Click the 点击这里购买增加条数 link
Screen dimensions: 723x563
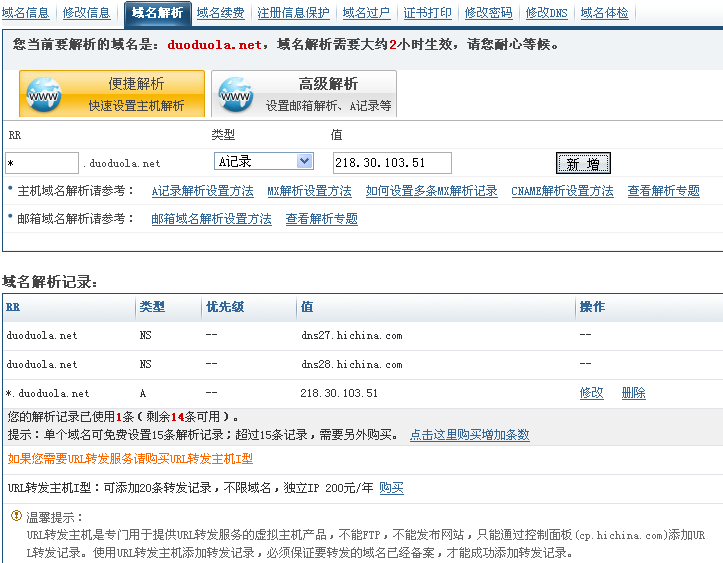(469, 435)
